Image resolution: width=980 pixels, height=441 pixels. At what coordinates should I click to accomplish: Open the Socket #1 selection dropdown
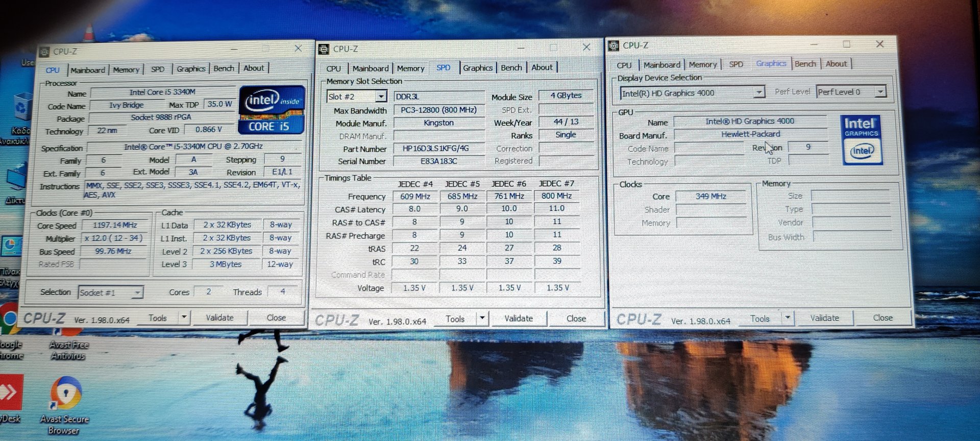[x=110, y=292]
